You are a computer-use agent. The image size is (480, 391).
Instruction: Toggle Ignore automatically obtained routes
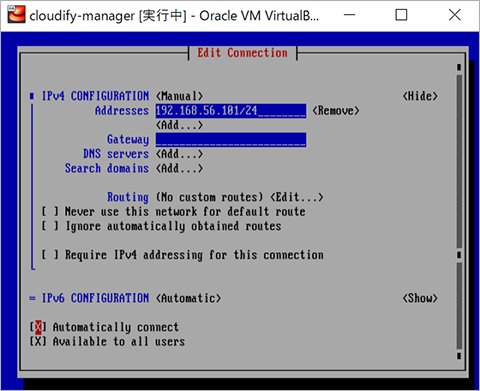click(50, 226)
